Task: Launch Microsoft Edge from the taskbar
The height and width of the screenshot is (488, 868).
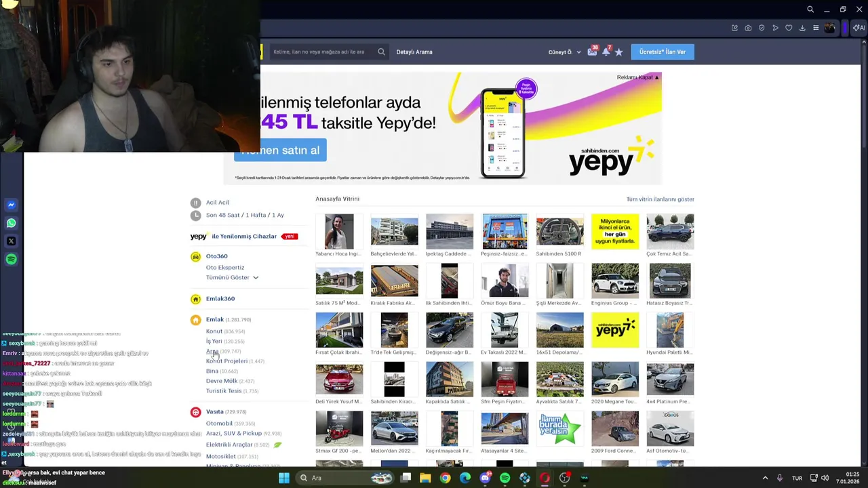Action: click(465, 478)
